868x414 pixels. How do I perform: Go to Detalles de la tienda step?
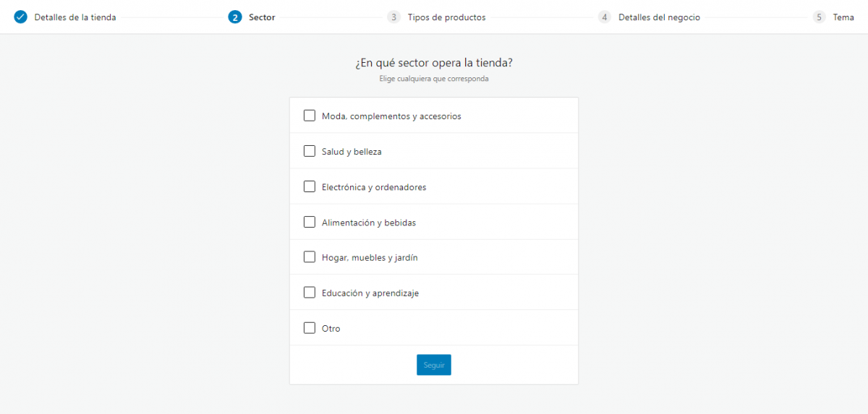(x=75, y=17)
